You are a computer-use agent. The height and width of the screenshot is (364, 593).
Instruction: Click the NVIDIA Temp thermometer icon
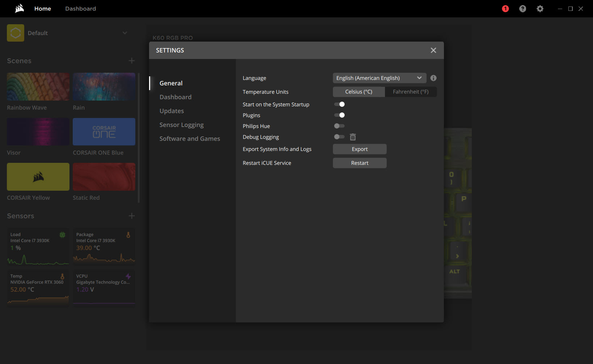62,276
